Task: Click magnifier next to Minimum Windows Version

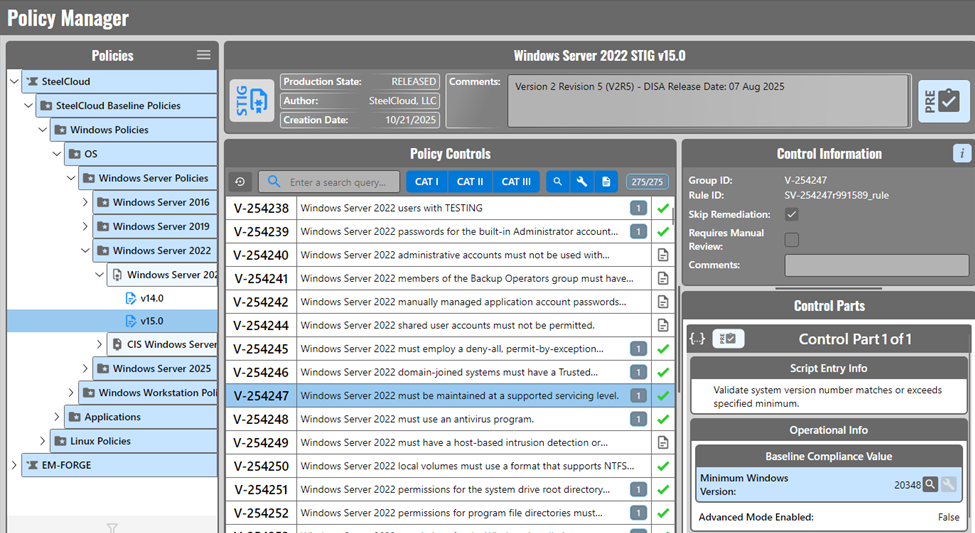Action: [930, 484]
